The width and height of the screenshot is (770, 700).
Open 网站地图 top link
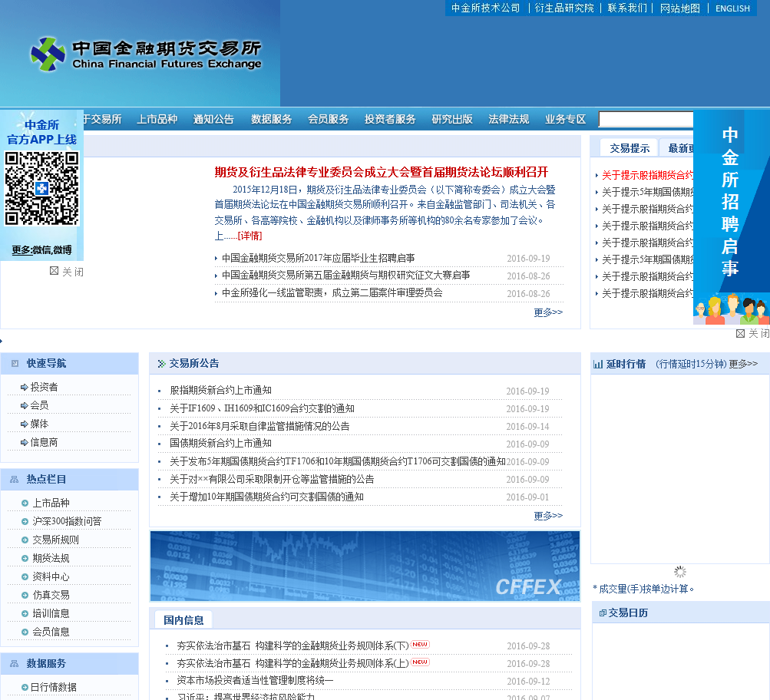(x=680, y=8)
